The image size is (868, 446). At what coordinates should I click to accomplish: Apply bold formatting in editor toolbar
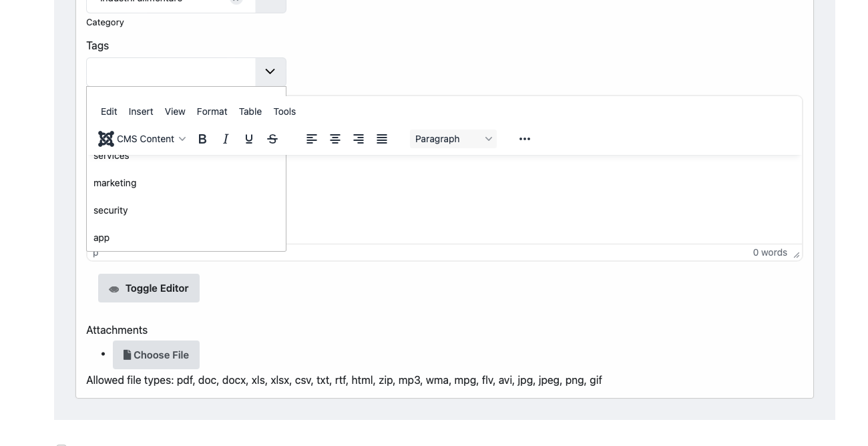pyautogui.click(x=202, y=139)
